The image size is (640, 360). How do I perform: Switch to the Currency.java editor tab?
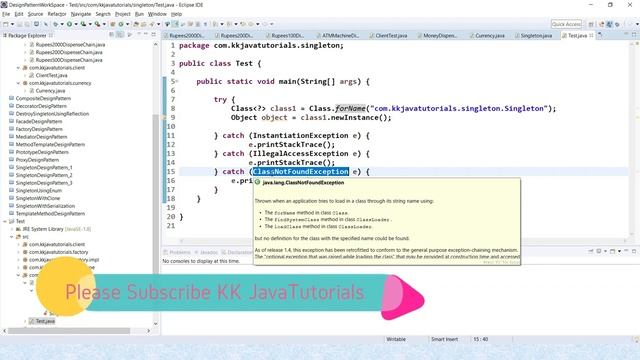pos(487,36)
